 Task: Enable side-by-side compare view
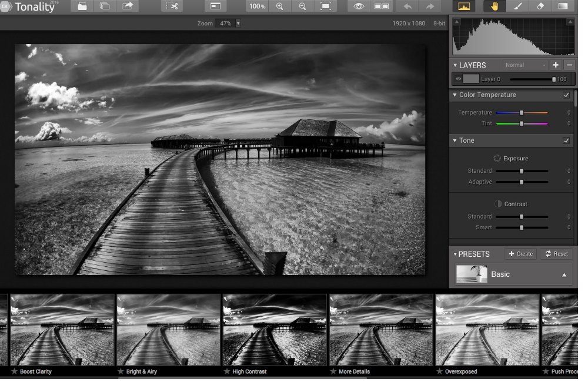tap(382, 6)
